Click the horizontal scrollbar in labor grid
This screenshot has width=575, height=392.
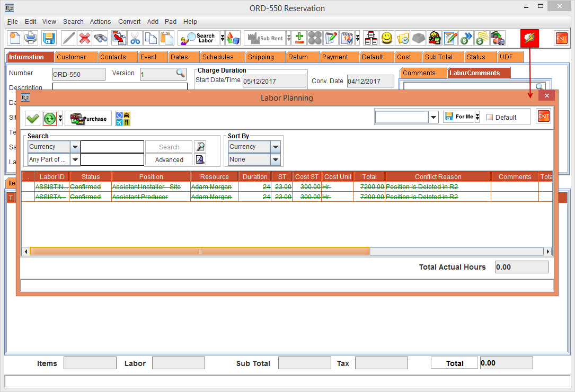pyautogui.click(x=200, y=252)
